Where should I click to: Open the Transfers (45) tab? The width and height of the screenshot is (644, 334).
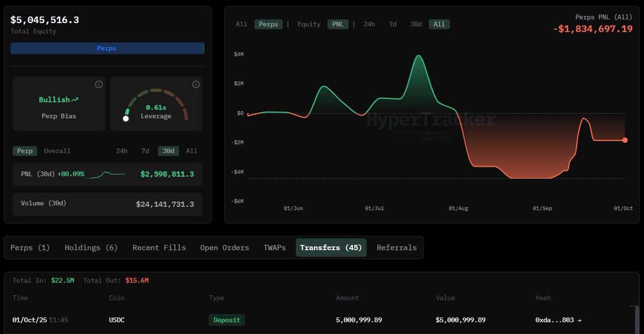331,248
